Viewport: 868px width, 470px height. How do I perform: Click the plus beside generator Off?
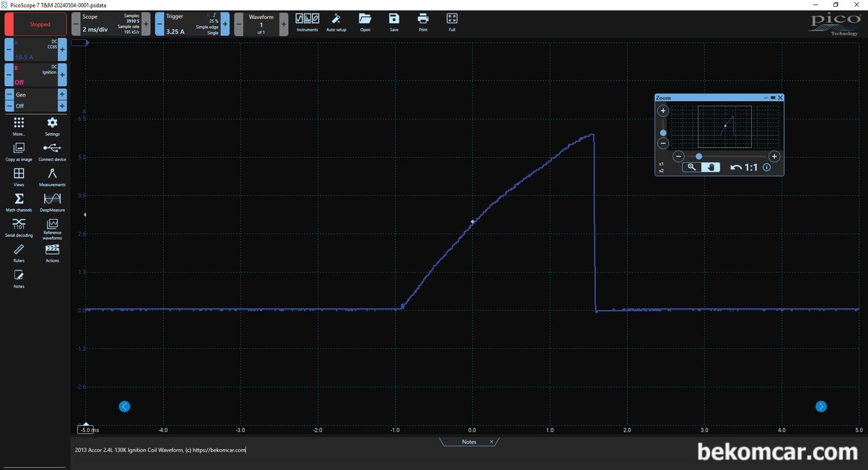[62, 106]
